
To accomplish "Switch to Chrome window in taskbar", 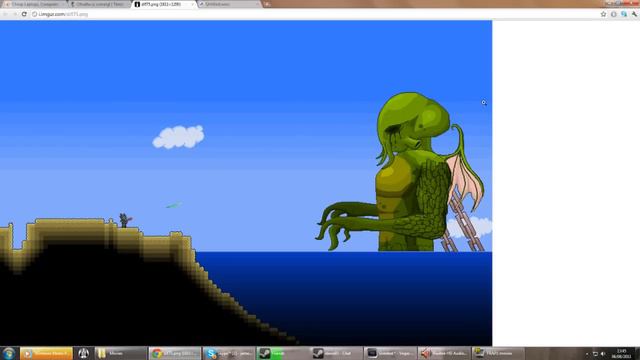I will pos(175,353).
